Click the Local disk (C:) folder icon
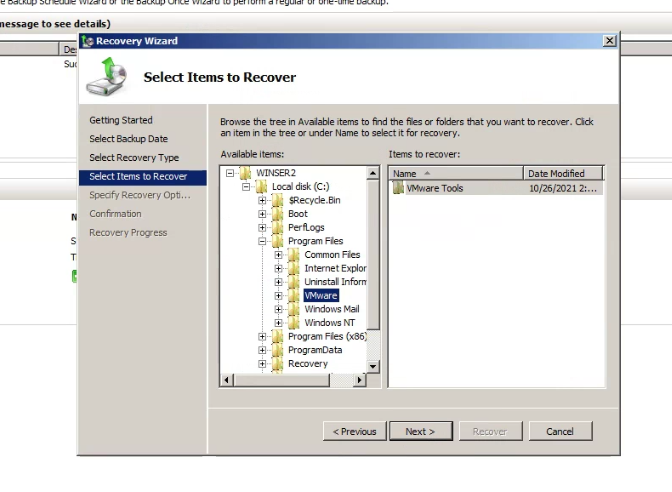Screen dimensions: 672x492 pyautogui.click(x=261, y=187)
